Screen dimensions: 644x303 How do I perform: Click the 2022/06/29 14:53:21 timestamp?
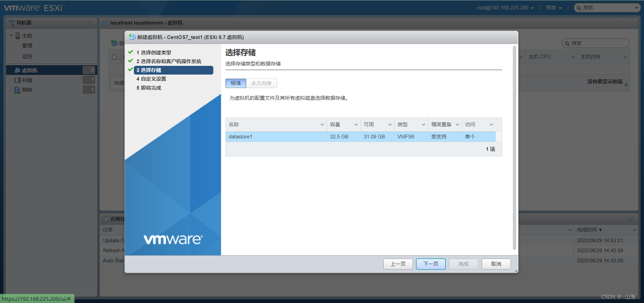[x=600, y=241]
